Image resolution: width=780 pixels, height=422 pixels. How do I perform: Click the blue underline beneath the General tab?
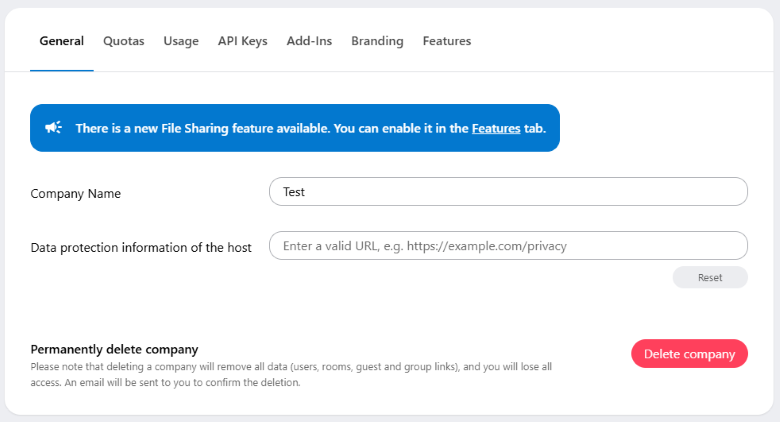click(61, 70)
